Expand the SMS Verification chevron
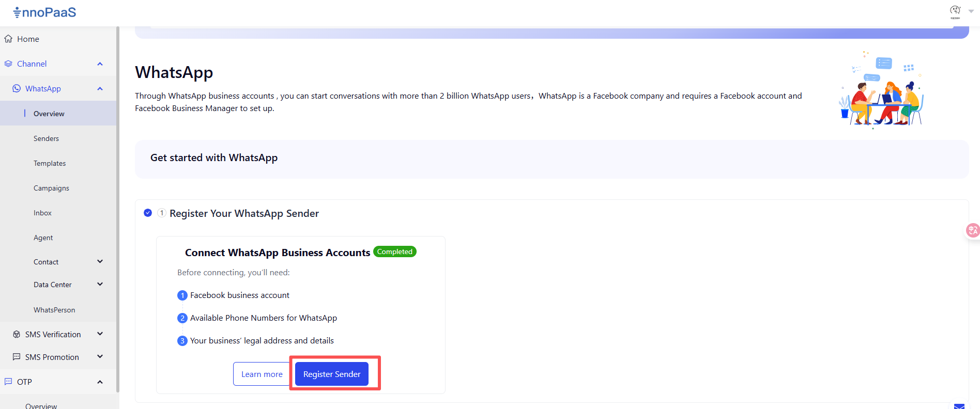The image size is (980, 409). [100, 334]
